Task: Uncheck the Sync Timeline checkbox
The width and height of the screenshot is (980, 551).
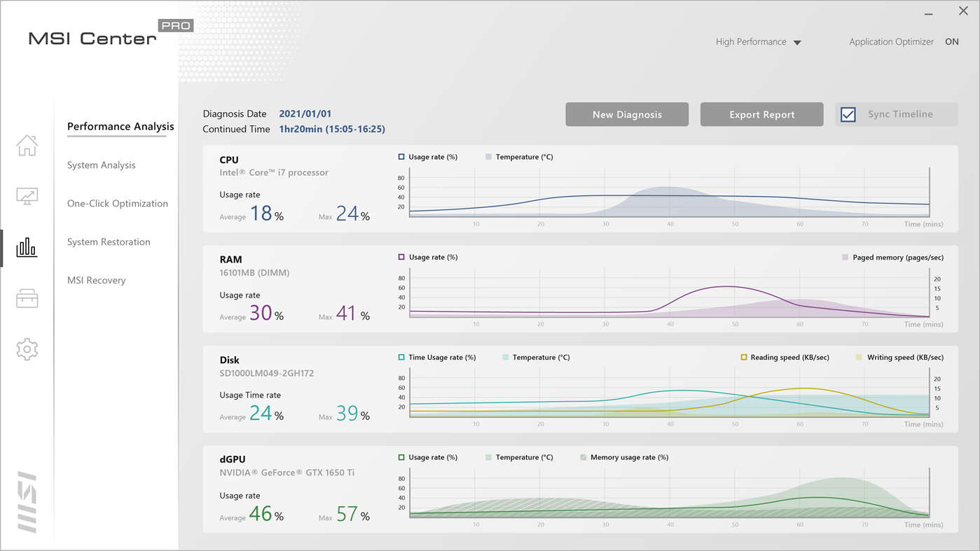Action: (848, 114)
